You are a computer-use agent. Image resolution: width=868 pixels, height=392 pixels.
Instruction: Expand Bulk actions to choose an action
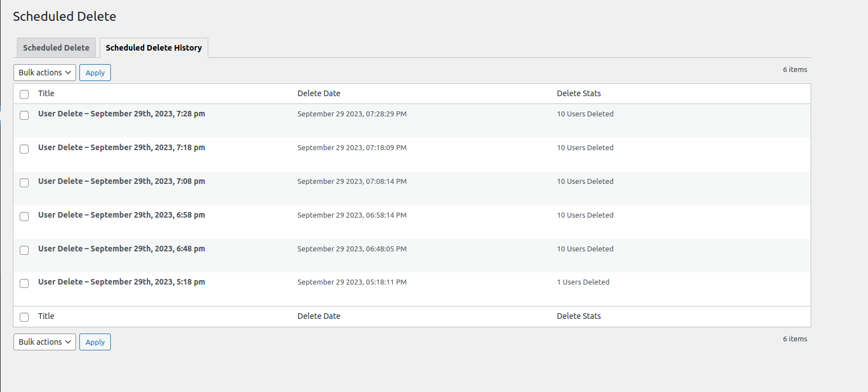coord(44,72)
